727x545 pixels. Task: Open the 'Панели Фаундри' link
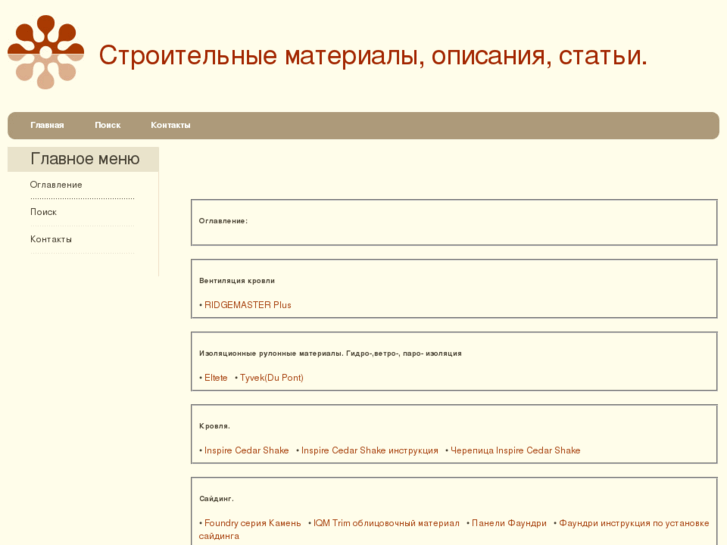(x=509, y=523)
